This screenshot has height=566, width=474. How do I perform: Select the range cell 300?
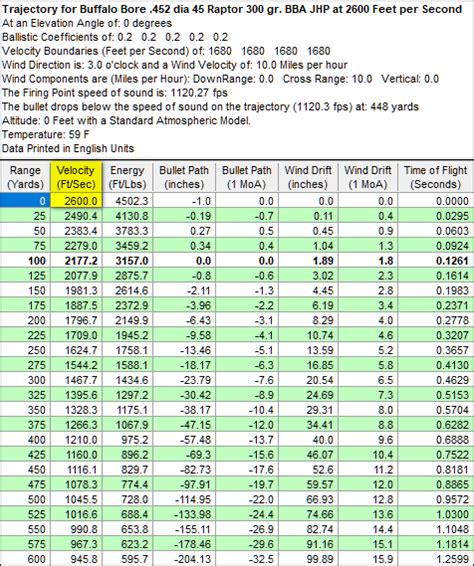[x=25, y=380]
